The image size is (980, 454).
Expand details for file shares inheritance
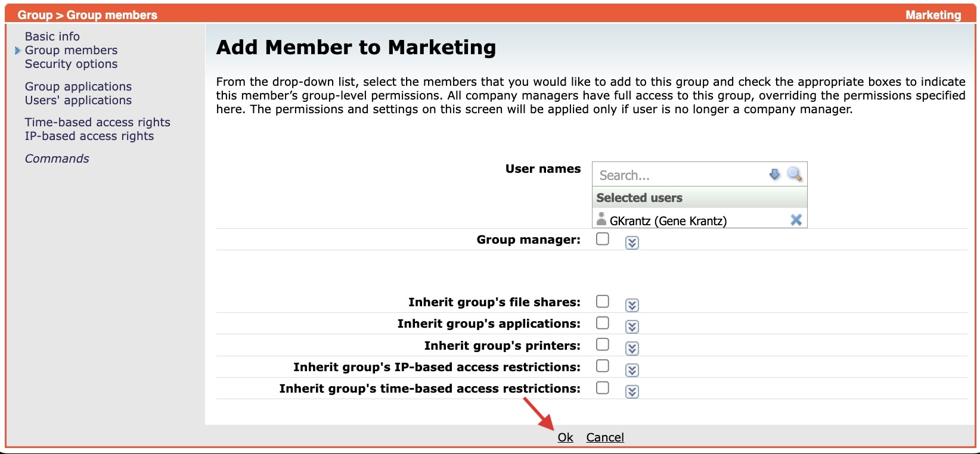[x=632, y=305]
